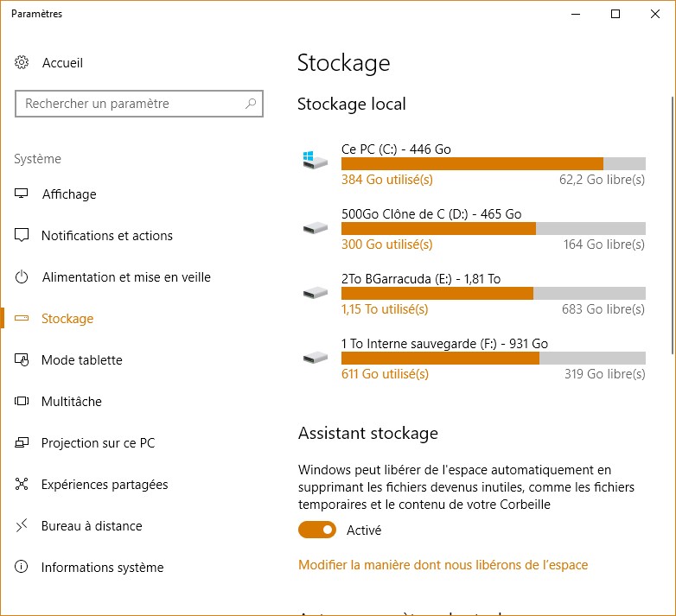
Task: Click the Affichage monitor icon
Action: click(x=22, y=194)
